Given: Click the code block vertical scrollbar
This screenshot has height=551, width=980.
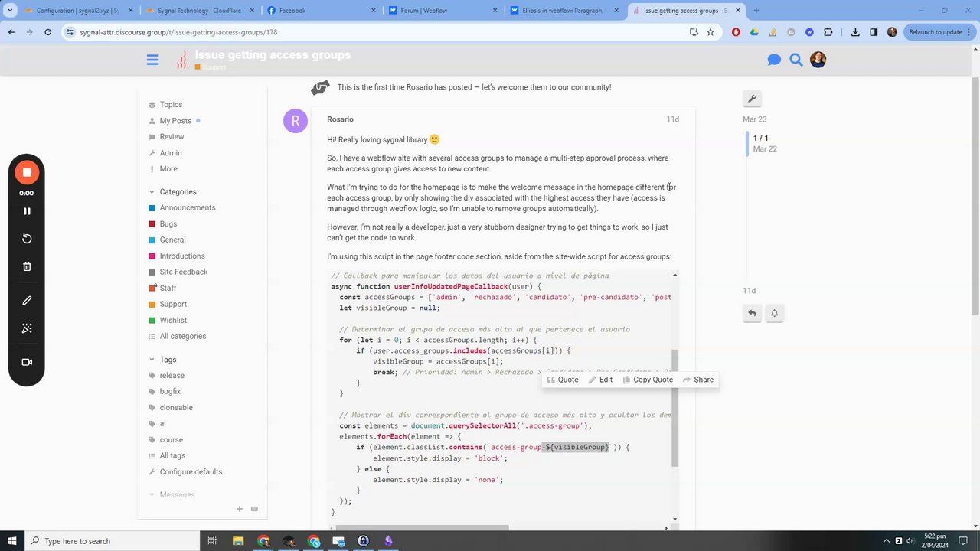Looking at the screenshot, I should (x=675, y=408).
